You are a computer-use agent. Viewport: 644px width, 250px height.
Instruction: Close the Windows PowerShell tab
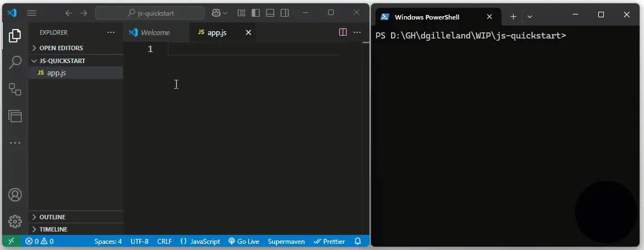[x=489, y=17]
